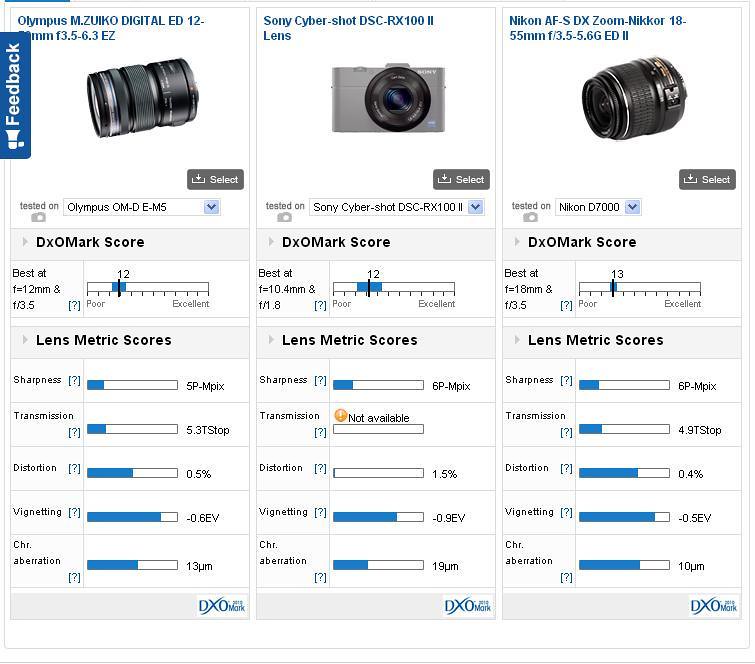This screenshot has width=755, height=664.
Task: Click Nikon DxOMark score bar showing 13
Action: coord(640,288)
